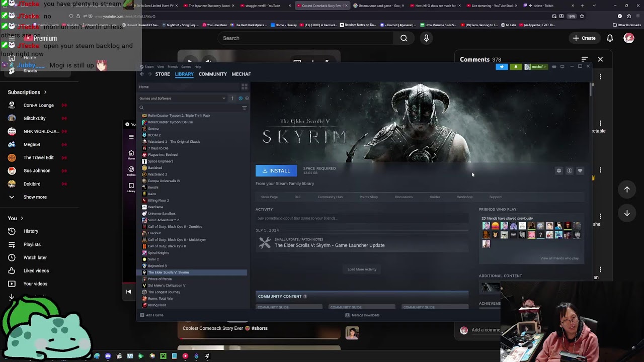644x362 pixels.
Task: Open Steam VR headset icon
Action: pos(554,66)
